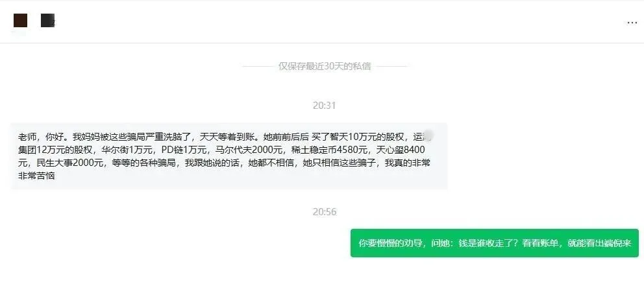The height and width of the screenshot is (304, 644).
Task: Click the blurred circle on gray bubble
Action: (428, 135)
